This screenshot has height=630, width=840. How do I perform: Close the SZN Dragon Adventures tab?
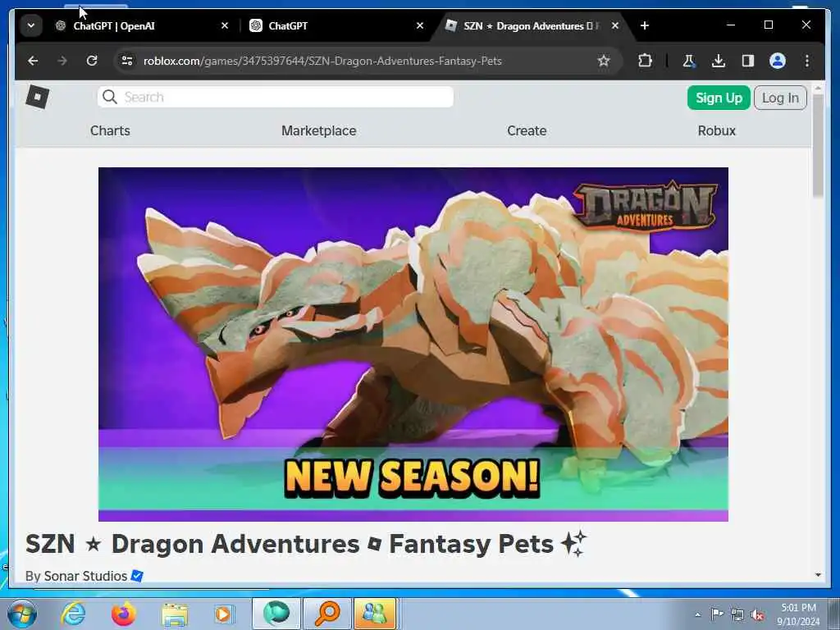coord(615,25)
